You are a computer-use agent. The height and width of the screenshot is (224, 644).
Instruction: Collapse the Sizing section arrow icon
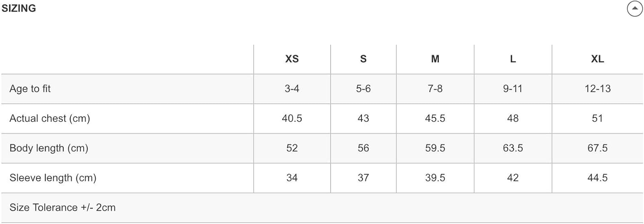click(x=635, y=9)
